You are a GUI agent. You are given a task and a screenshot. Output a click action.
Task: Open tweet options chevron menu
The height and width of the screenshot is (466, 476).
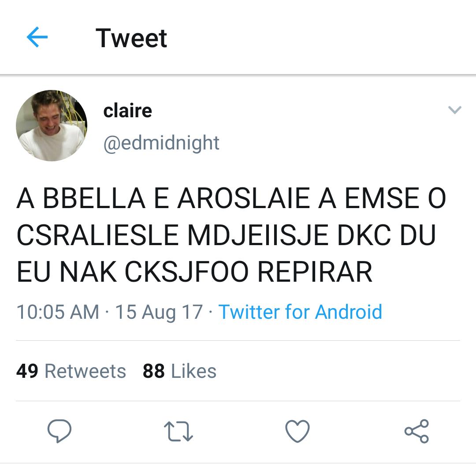455,110
